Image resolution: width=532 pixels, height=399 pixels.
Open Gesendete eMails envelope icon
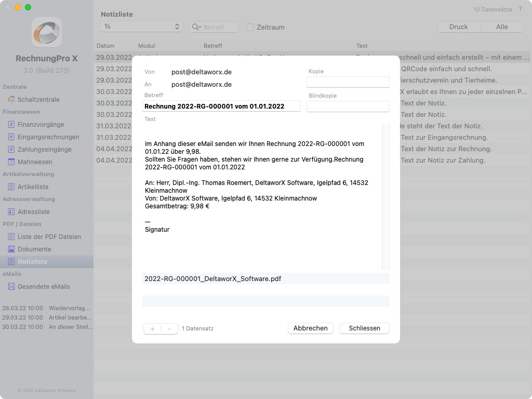pos(11,287)
